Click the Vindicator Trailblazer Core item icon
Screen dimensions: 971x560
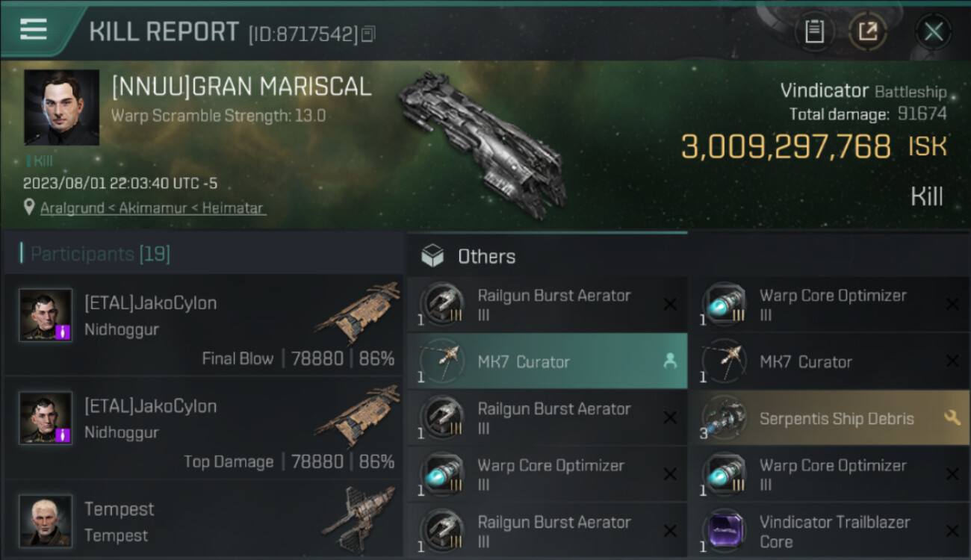click(724, 531)
